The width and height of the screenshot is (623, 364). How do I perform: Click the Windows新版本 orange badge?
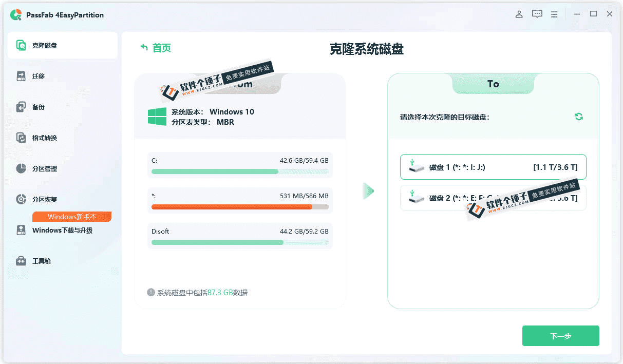click(x=72, y=217)
